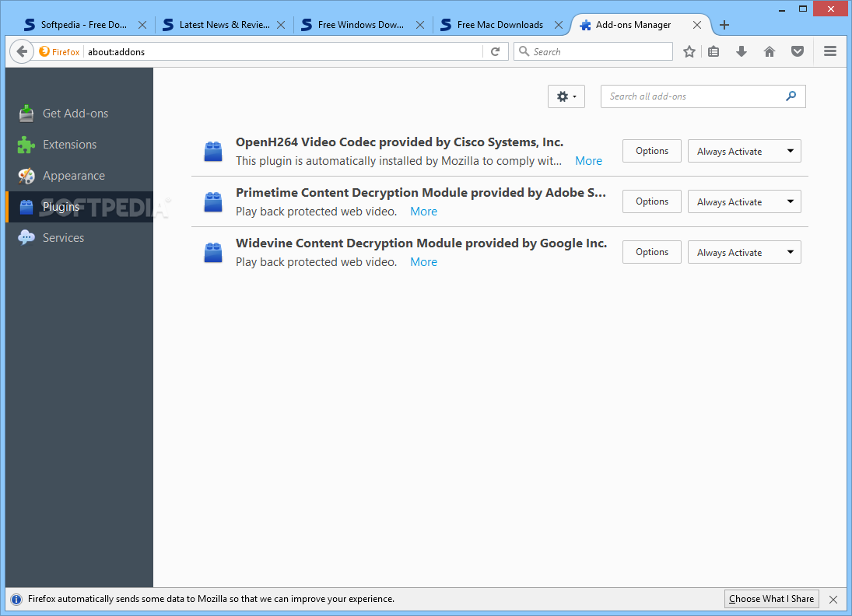
Task: Expand Always Activate dropdown for Widevine
Action: coord(745,252)
